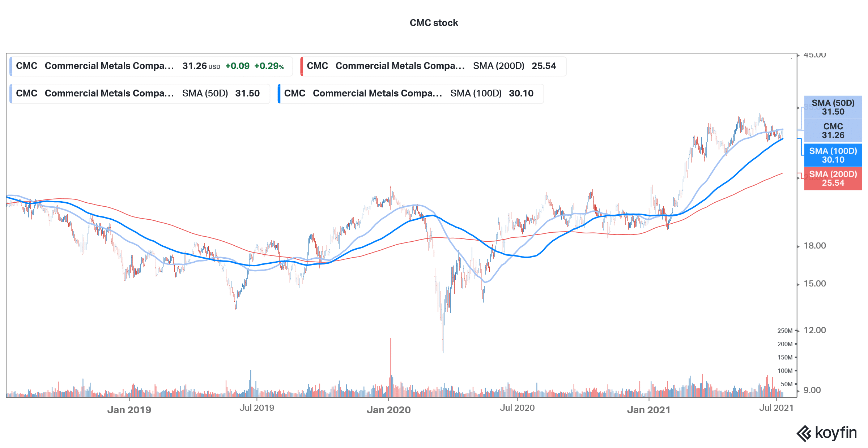
Task: Click the 'Jul 2020' date axis label
Action: pos(517,408)
